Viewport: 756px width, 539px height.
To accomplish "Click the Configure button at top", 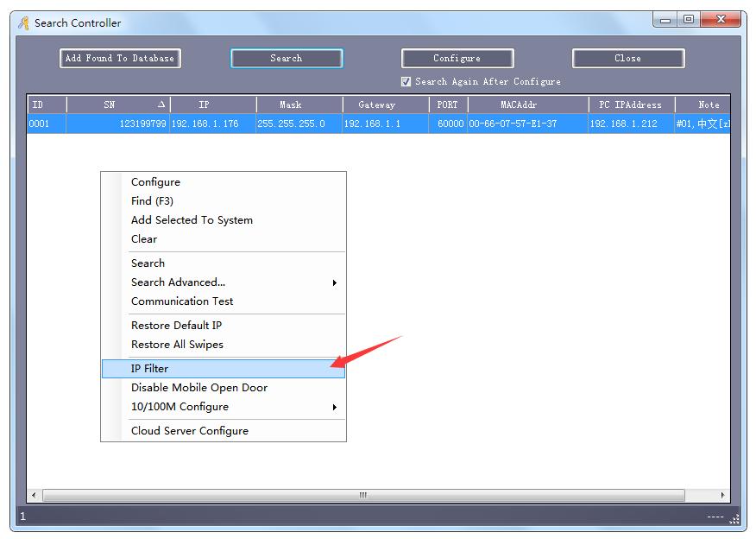I will click(457, 59).
